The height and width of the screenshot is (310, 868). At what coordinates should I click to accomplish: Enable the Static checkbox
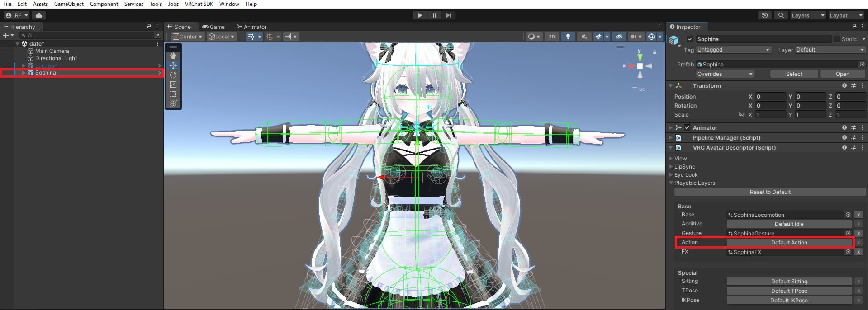[x=836, y=39]
